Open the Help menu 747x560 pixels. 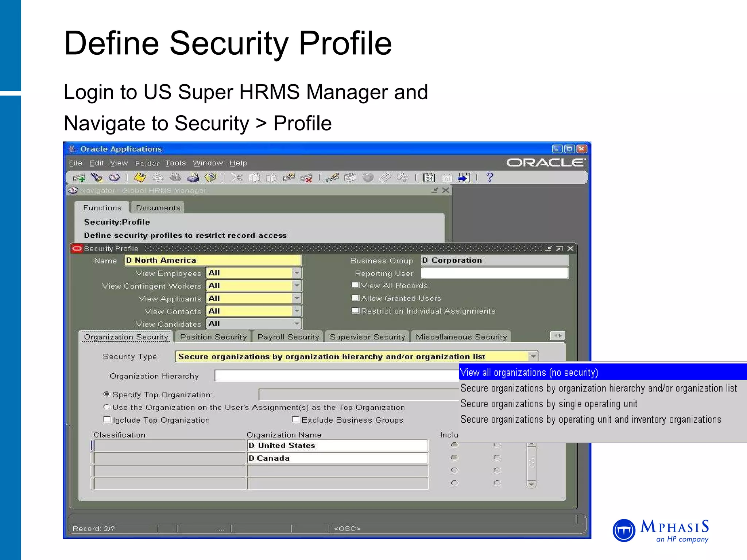click(238, 163)
